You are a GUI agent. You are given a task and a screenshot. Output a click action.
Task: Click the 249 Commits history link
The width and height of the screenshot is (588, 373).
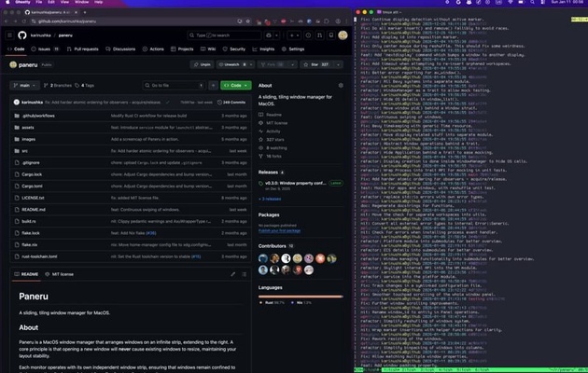pos(231,103)
